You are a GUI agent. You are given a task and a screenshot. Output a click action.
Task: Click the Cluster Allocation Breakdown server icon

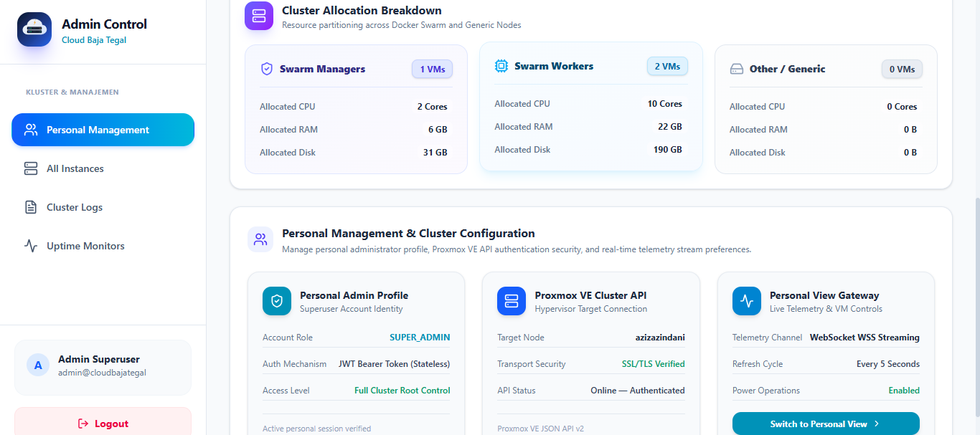259,15
